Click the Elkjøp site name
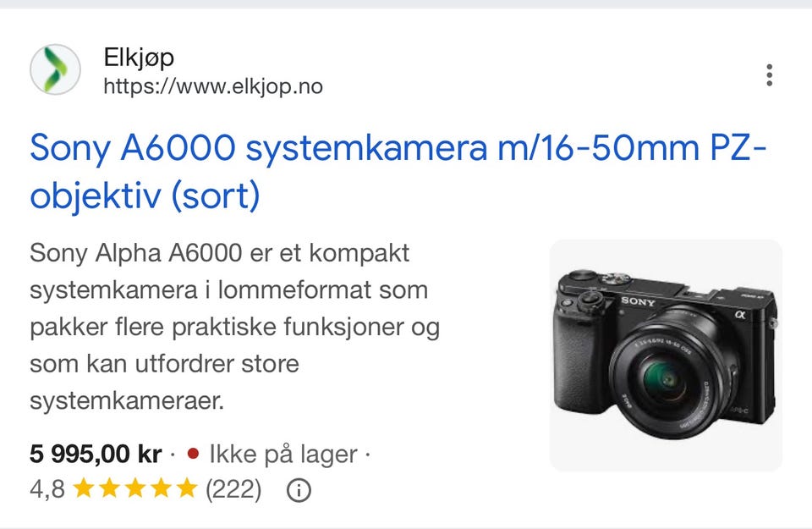The height and width of the screenshot is (529, 812). (139, 58)
